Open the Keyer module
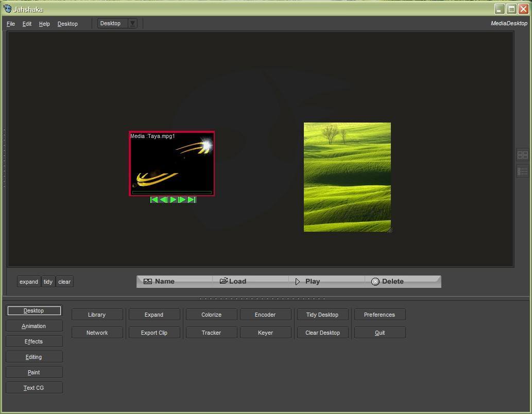 265,333
